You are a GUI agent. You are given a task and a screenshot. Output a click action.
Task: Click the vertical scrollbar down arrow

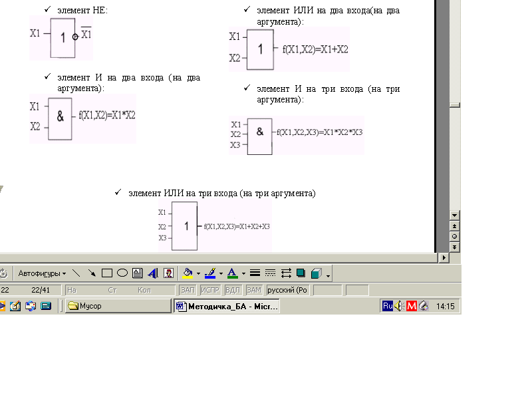coord(455,215)
